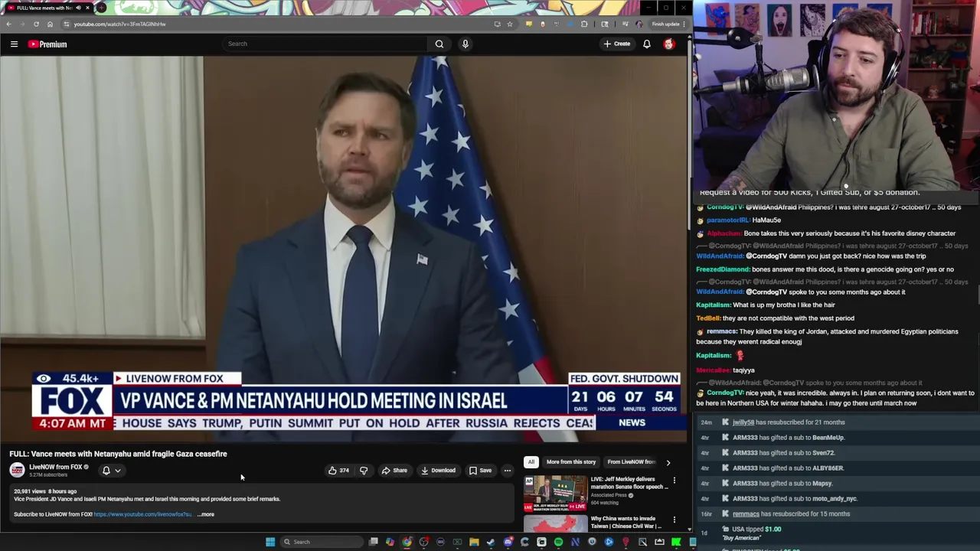This screenshot has height=551, width=980.
Task: Open YouTube notifications bell in header
Action: (x=647, y=44)
